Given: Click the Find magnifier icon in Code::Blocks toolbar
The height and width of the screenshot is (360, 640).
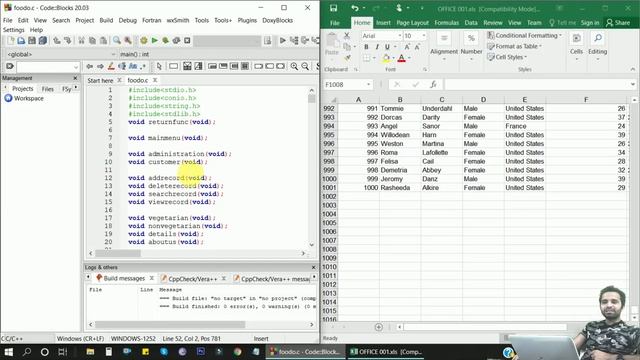Looking at the screenshot, I should point(117,40).
